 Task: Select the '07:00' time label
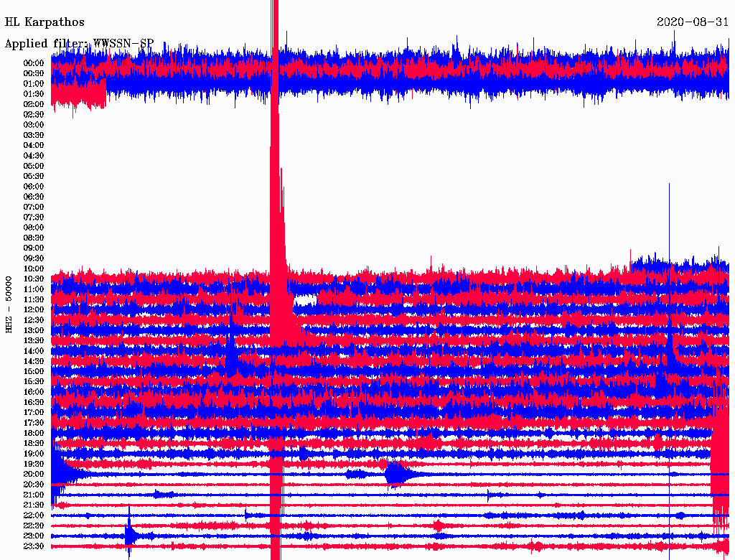click(34, 207)
